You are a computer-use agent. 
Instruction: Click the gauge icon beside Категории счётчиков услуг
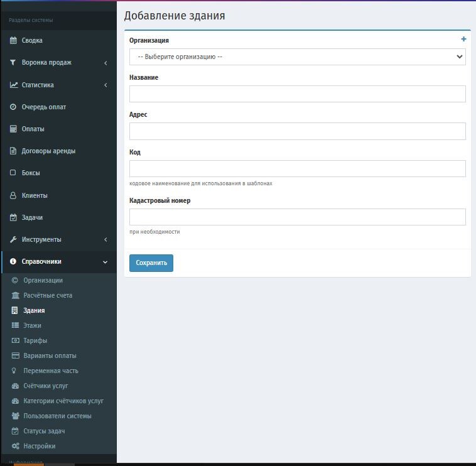coord(15,401)
